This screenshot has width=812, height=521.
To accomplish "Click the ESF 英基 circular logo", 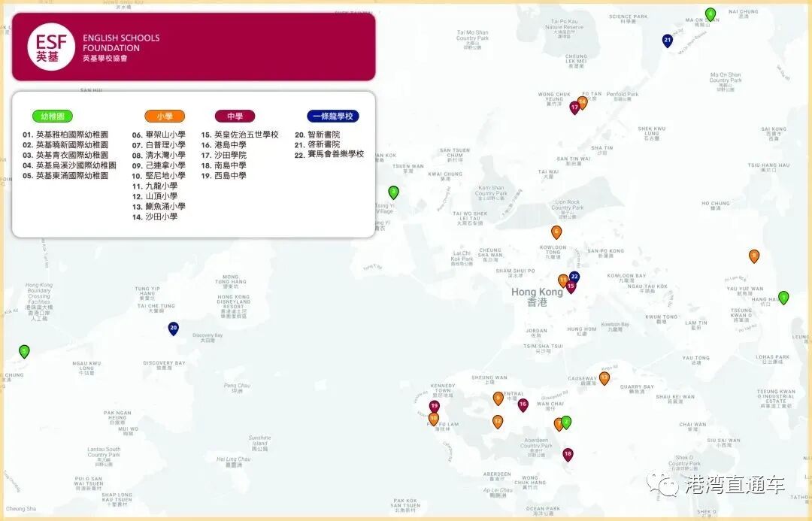I will (x=51, y=47).
